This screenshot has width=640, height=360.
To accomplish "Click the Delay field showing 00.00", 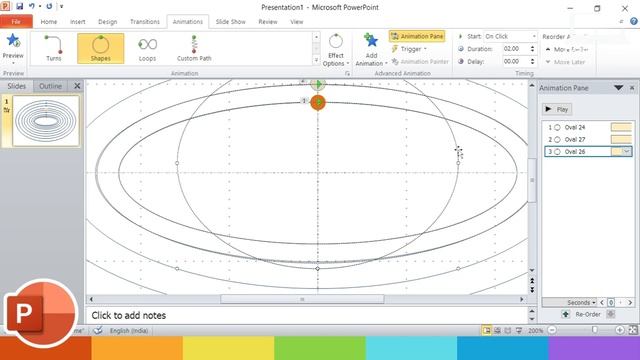I will [x=516, y=62].
